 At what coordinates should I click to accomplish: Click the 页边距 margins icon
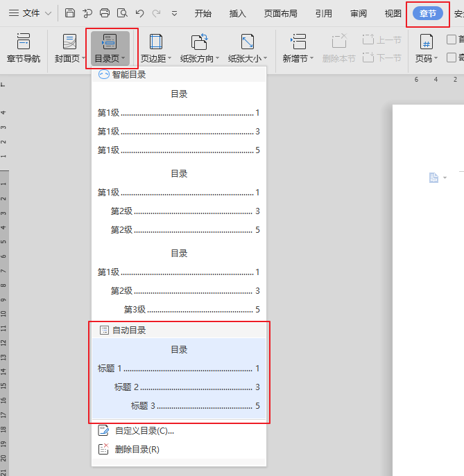pyautogui.click(x=156, y=43)
